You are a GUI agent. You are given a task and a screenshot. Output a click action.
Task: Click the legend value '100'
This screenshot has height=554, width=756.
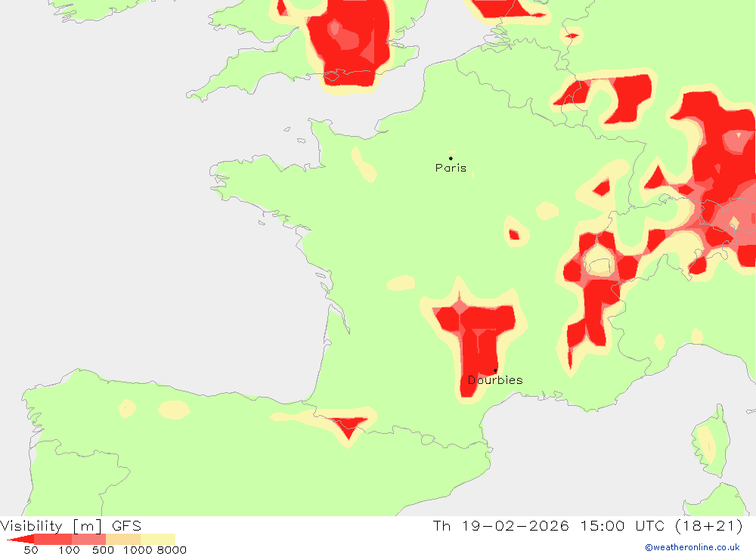tap(69, 550)
